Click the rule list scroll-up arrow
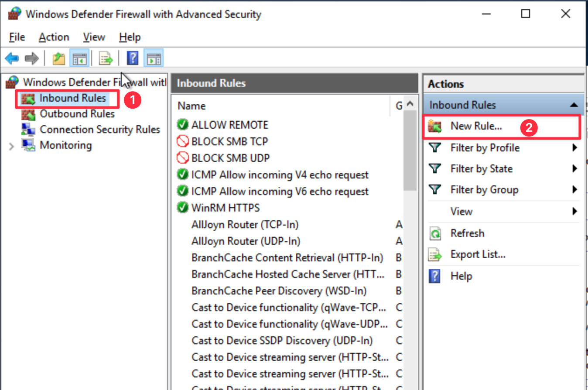 [409, 104]
